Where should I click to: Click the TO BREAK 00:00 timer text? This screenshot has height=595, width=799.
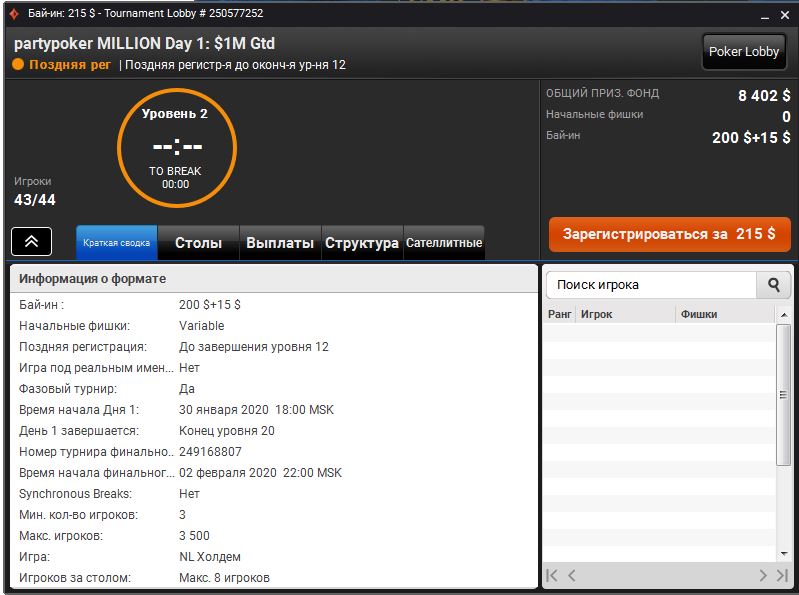pyautogui.click(x=175, y=177)
